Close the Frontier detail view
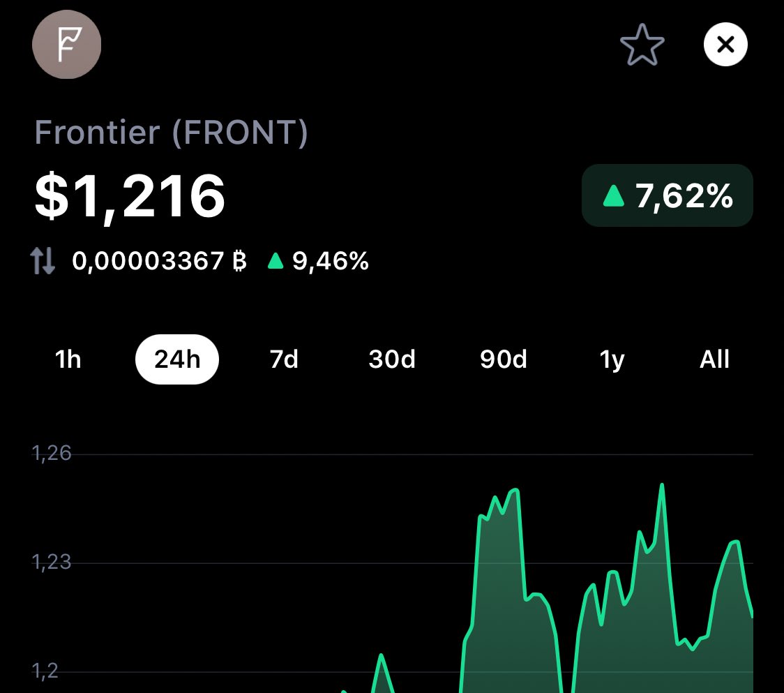Viewport: 784px width, 693px height. click(x=725, y=45)
